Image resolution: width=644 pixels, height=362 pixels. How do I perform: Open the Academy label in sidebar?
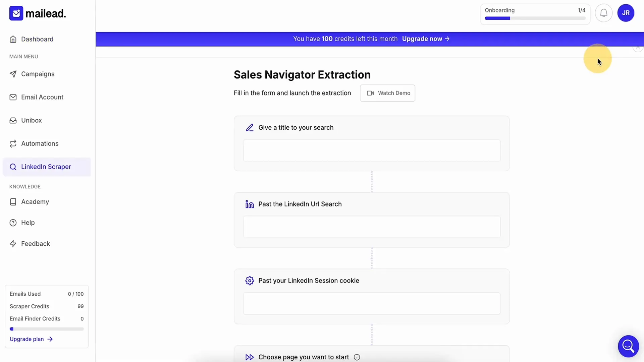point(35,202)
